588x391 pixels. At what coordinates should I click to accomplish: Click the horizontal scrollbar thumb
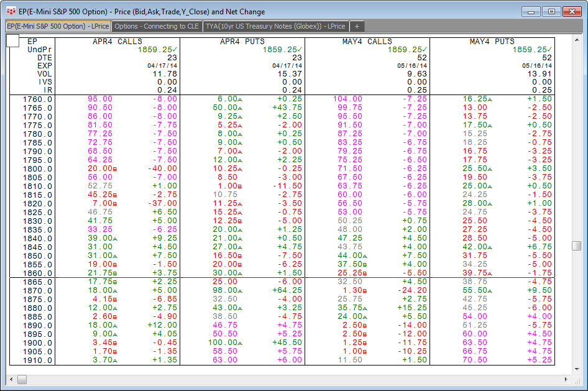(x=22, y=379)
